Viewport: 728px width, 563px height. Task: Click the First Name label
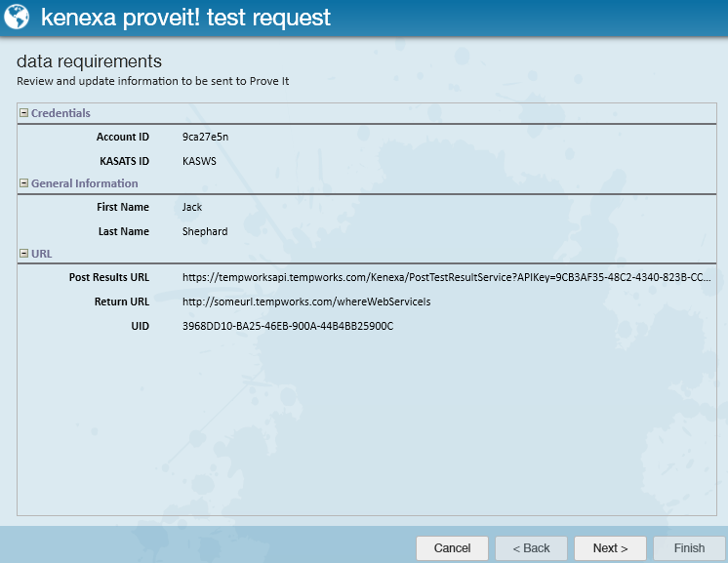tap(123, 207)
